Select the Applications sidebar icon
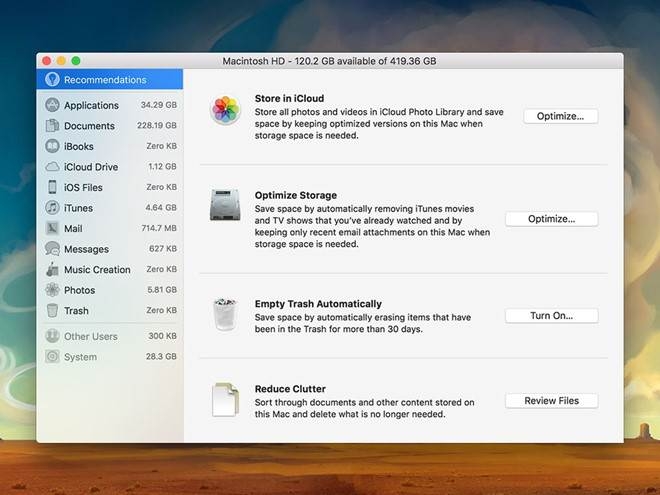The height and width of the screenshot is (495, 660). point(52,105)
